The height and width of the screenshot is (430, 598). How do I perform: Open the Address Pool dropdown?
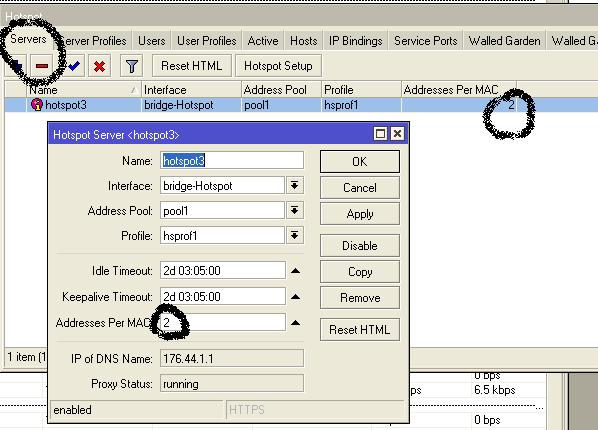(294, 210)
